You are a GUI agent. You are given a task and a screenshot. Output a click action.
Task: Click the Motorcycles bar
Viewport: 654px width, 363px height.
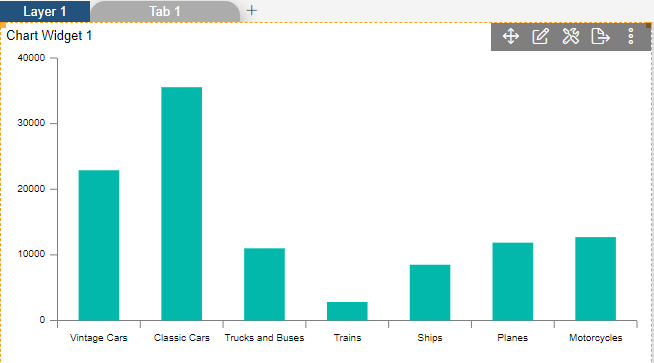pyautogui.click(x=596, y=279)
